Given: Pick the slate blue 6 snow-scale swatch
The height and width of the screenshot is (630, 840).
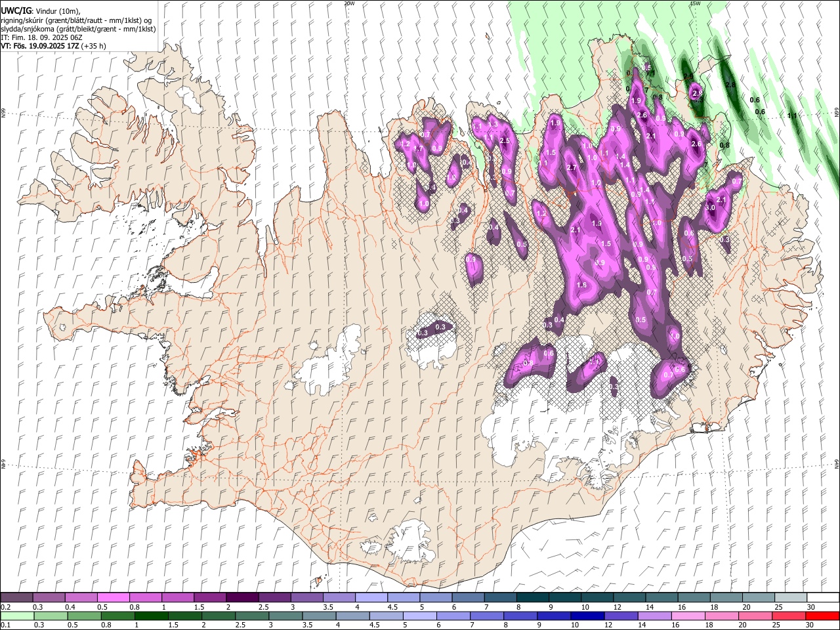Looking at the screenshot, I should pyautogui.click(x=468, y=598).
